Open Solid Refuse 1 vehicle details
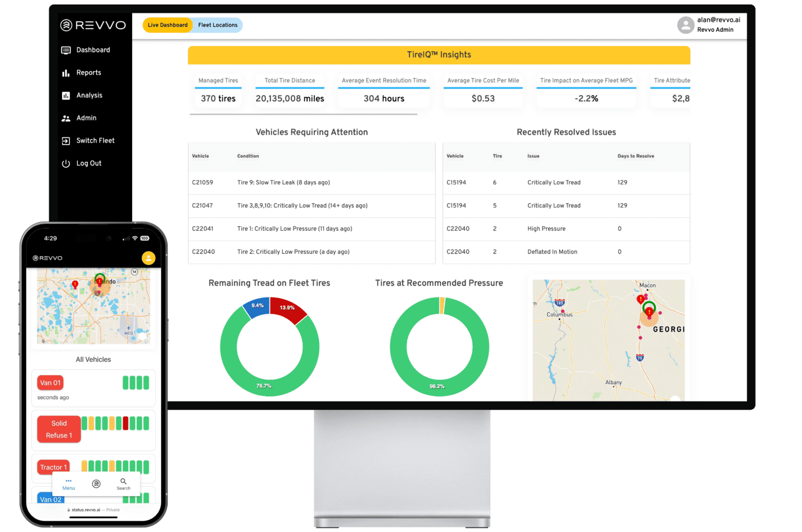Screen dimensions: 802x532 click(x=58, y=429)
